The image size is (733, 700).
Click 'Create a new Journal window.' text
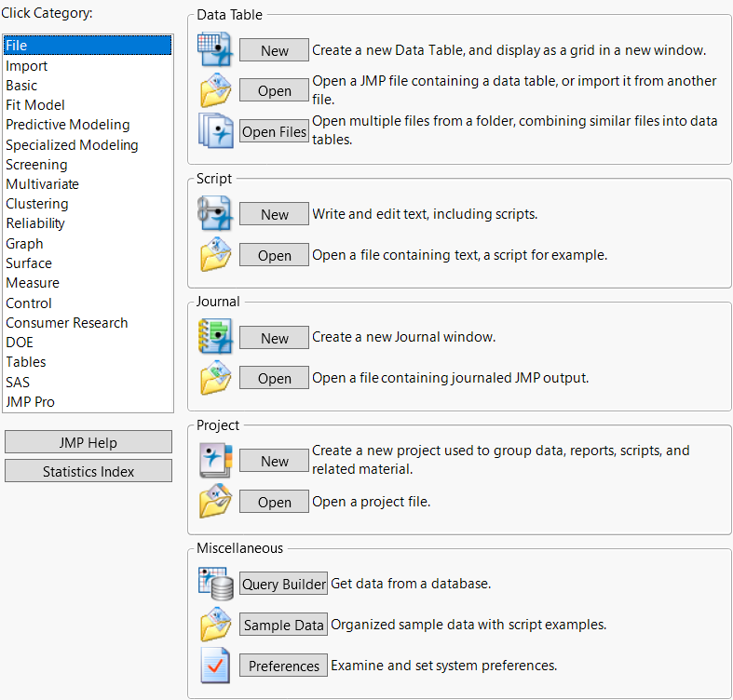click(404, 336)
